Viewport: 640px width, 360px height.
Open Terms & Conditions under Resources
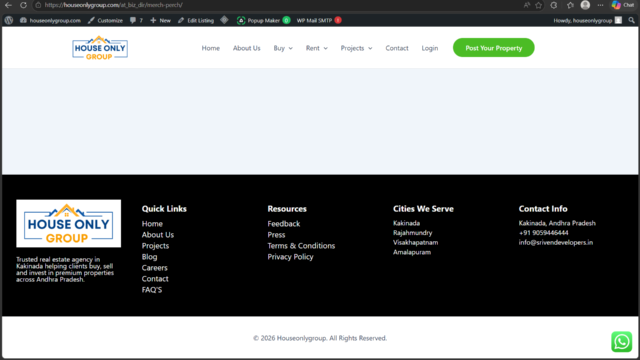[301, 246]
